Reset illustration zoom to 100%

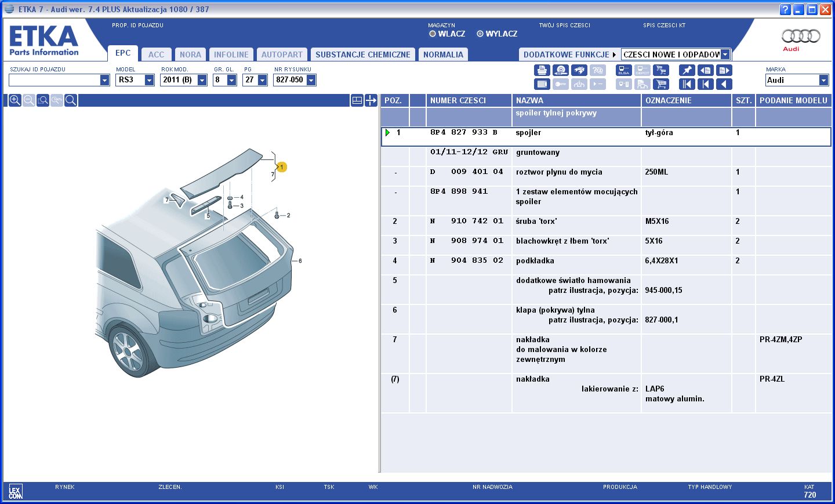(x=57, y=100)
